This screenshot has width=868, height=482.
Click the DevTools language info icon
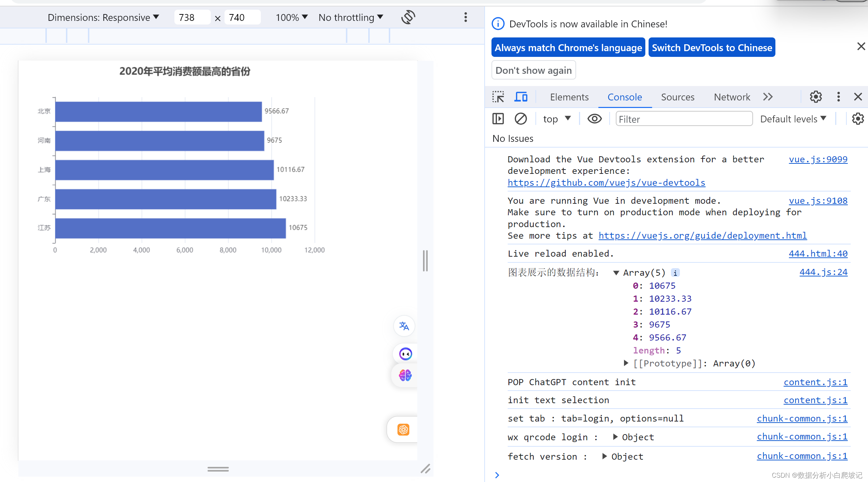click(x=498, y=24)
